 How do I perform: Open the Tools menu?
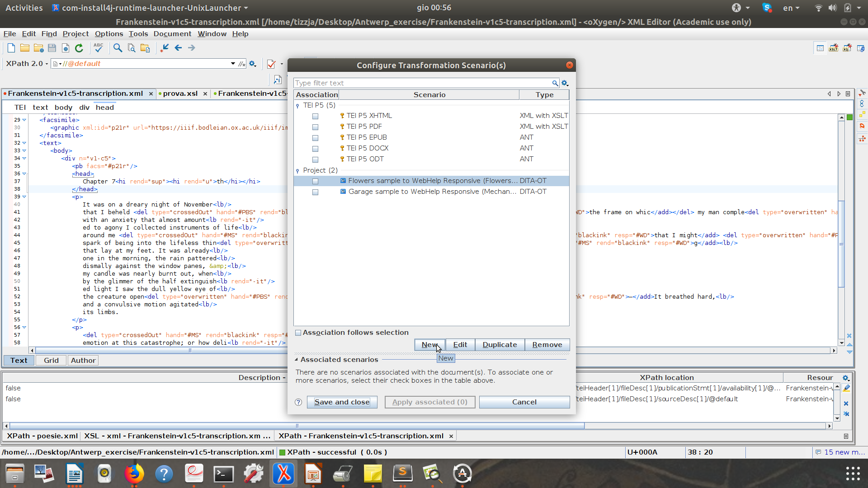click(x=138, y=34)
